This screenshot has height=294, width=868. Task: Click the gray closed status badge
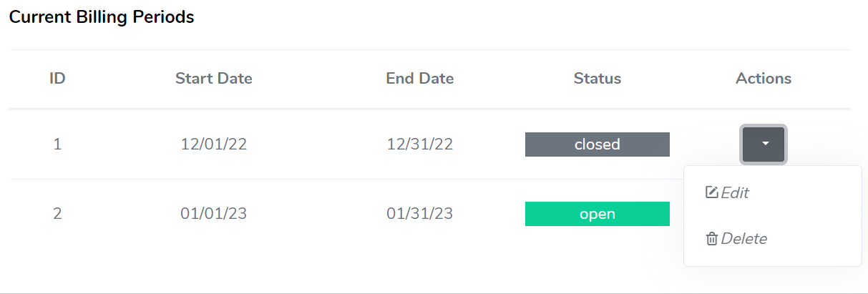point(597,144)
